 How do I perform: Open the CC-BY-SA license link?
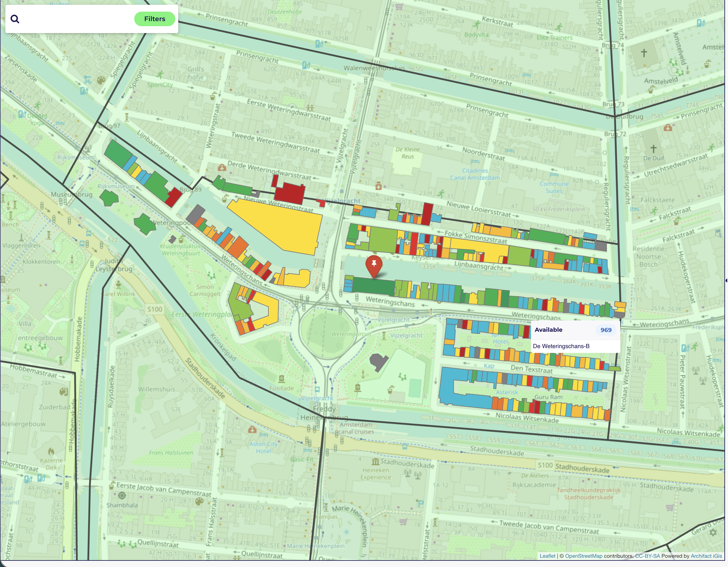(647, 556)
